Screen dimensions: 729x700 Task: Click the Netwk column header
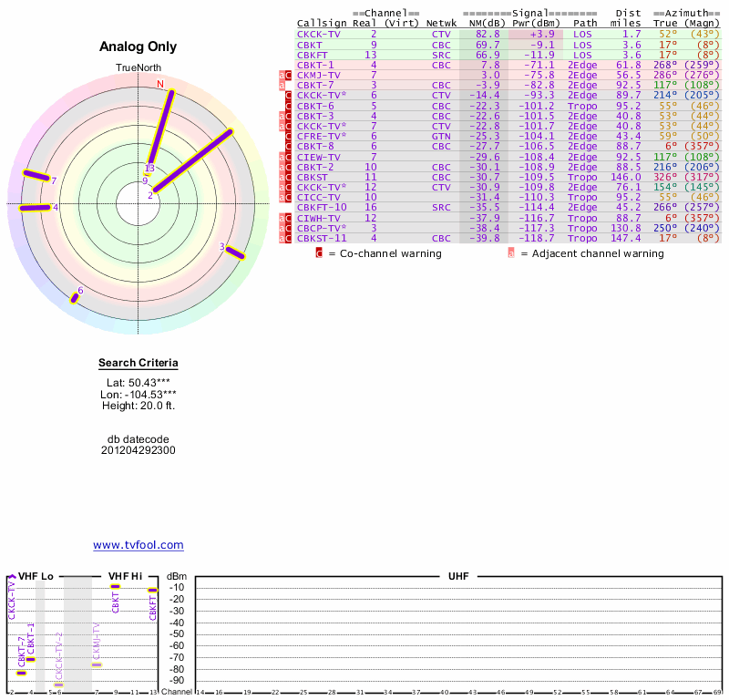pos(441,23)
